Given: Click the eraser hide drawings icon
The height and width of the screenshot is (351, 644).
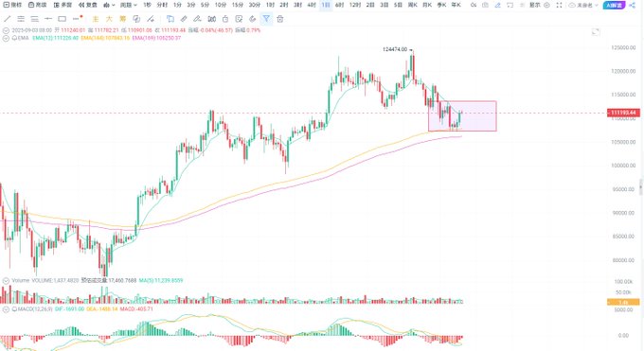Looking at the screenshot, I should pos(253,19).
